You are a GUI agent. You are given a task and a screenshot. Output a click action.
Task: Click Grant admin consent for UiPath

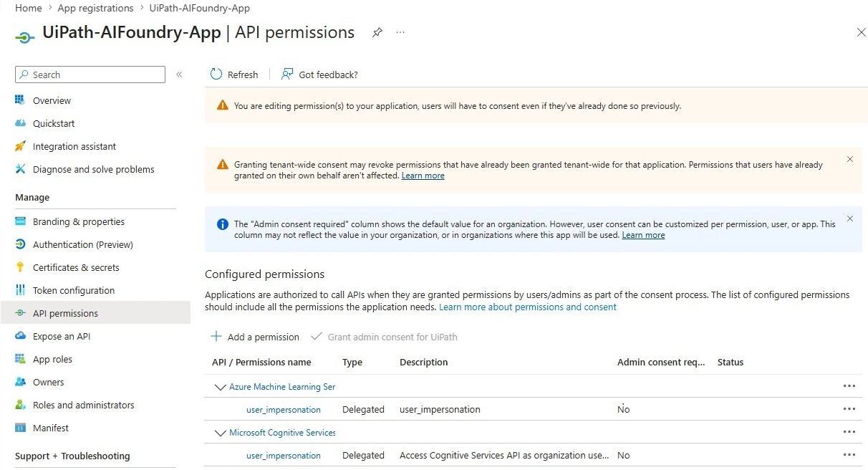pos(384,337)
